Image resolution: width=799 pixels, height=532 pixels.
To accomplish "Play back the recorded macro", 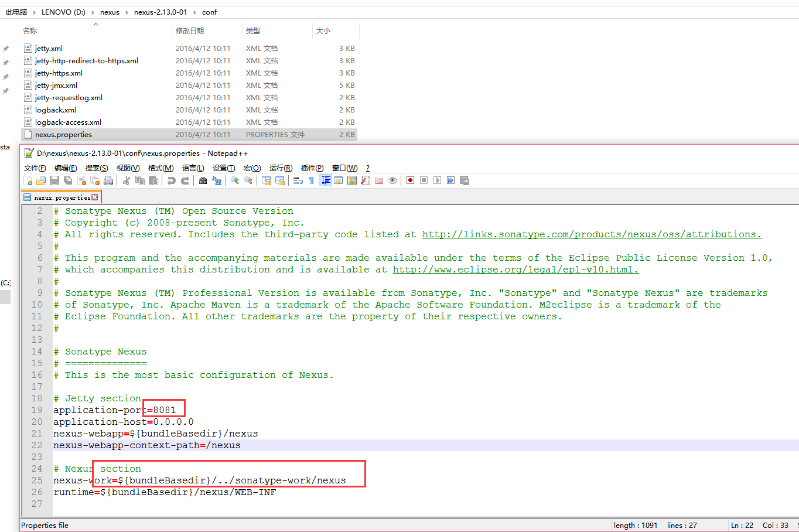I will coord(437,180).
